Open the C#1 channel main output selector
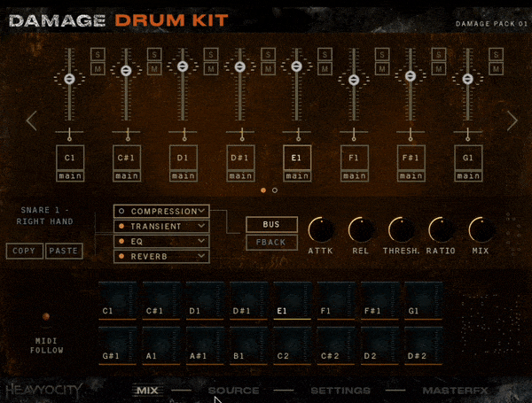 click(x=127, y=176)
